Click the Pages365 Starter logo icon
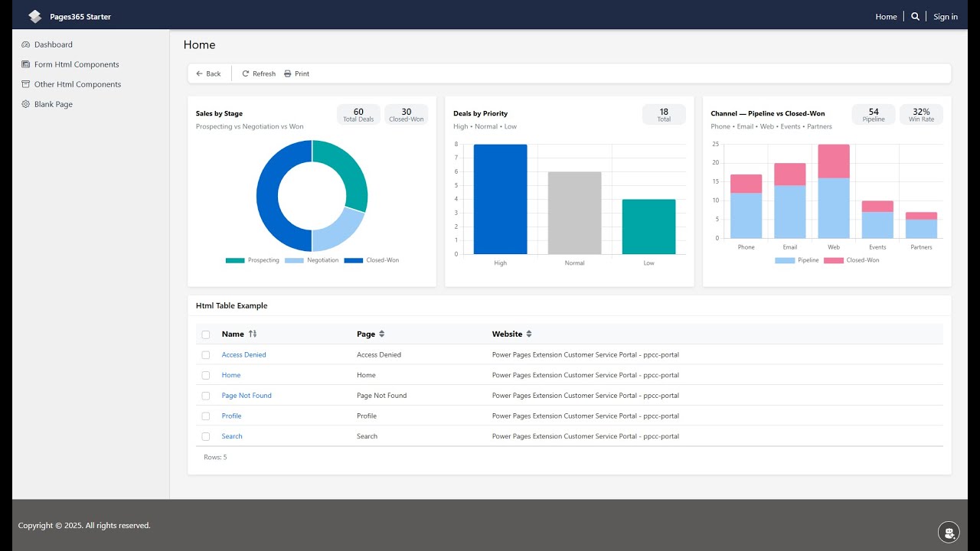Image resolution: width=980 pixels, height=551 pixels. 35,16
